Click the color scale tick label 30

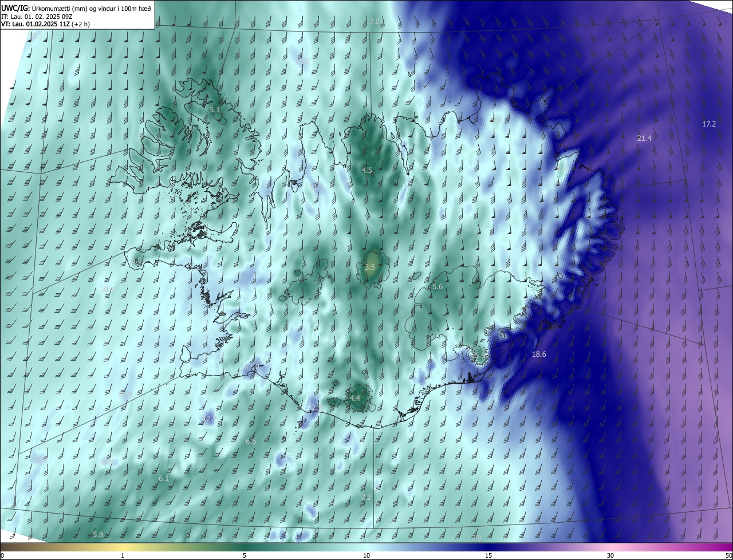click(x=610, y=555)
